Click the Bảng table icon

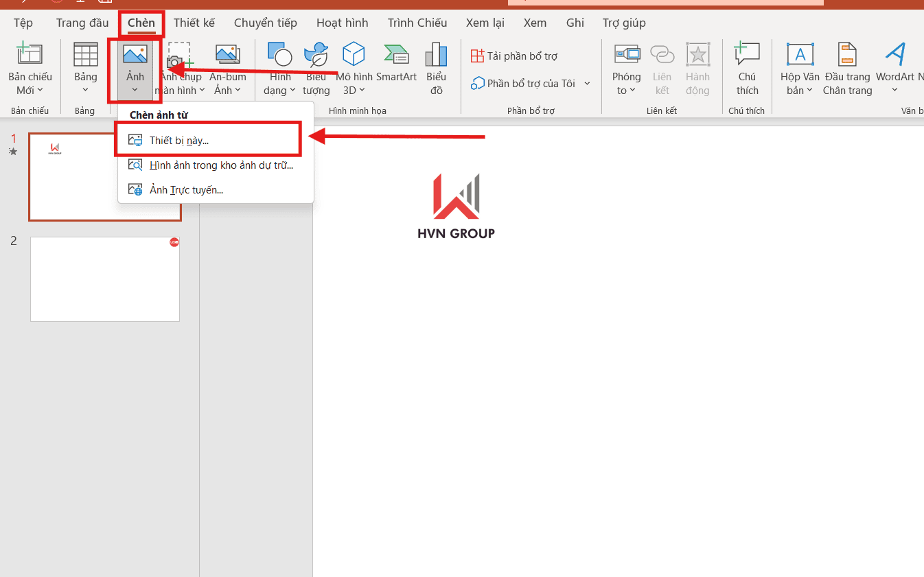tap(86, 55)
